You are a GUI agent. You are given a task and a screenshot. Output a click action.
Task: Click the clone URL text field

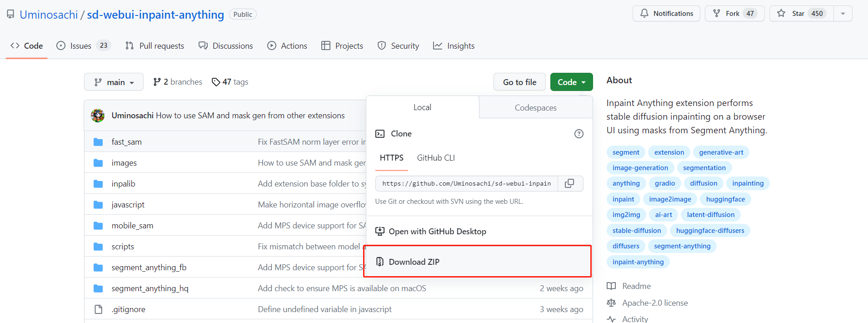click(x=467, y=183)
